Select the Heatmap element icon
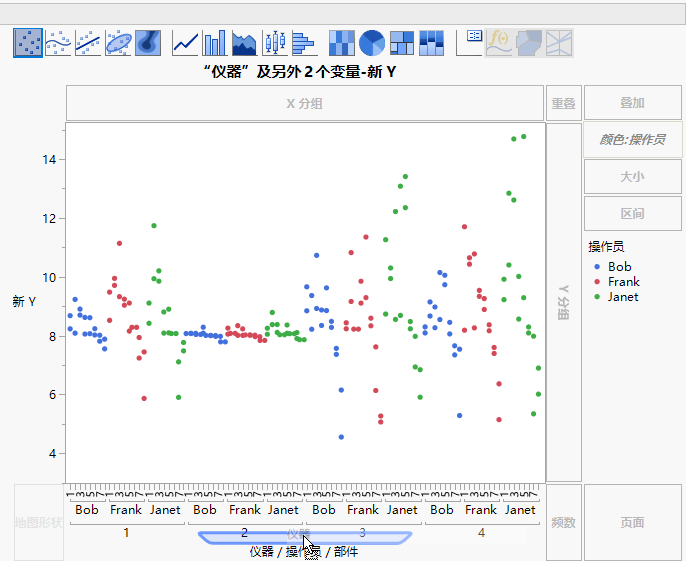This screenshot has height=561, width=686. (342, 42)
